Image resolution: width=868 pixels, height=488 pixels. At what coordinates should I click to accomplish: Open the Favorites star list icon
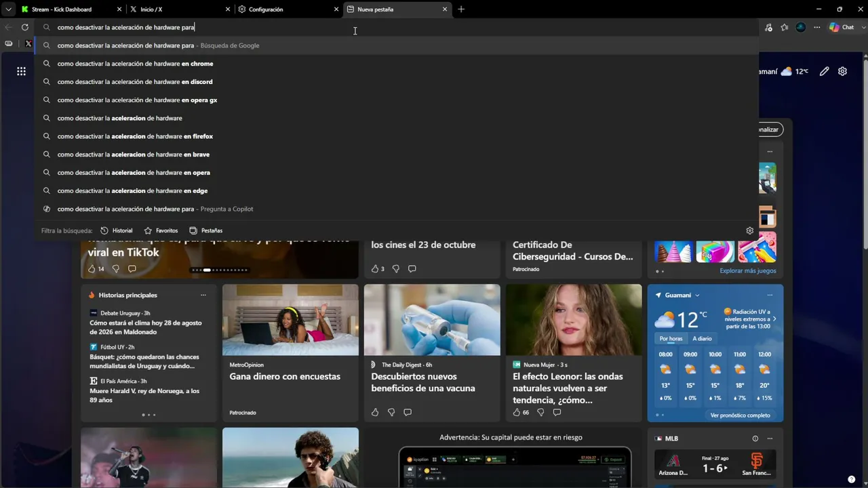pyautogui.click(x=785, y=27)
